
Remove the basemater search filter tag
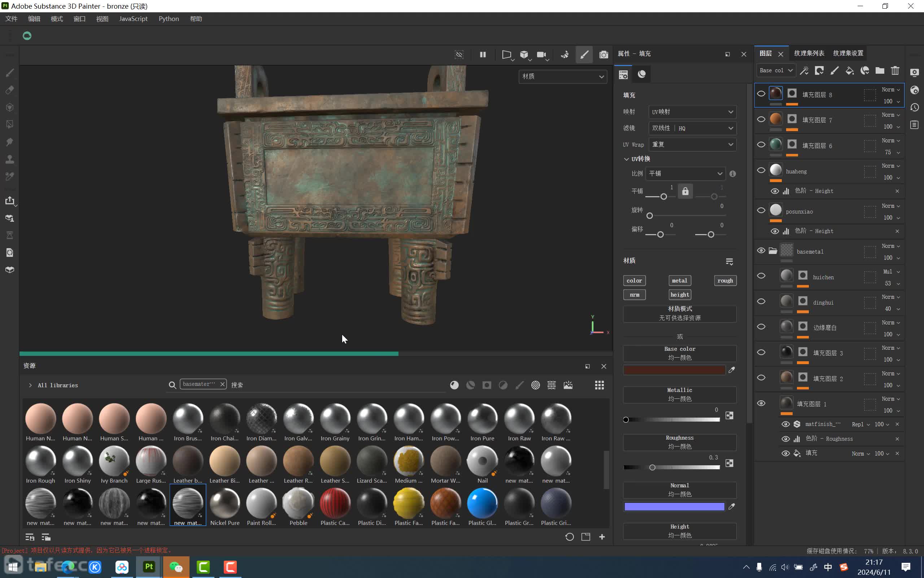pyautogui.click(x=222, y=384)
